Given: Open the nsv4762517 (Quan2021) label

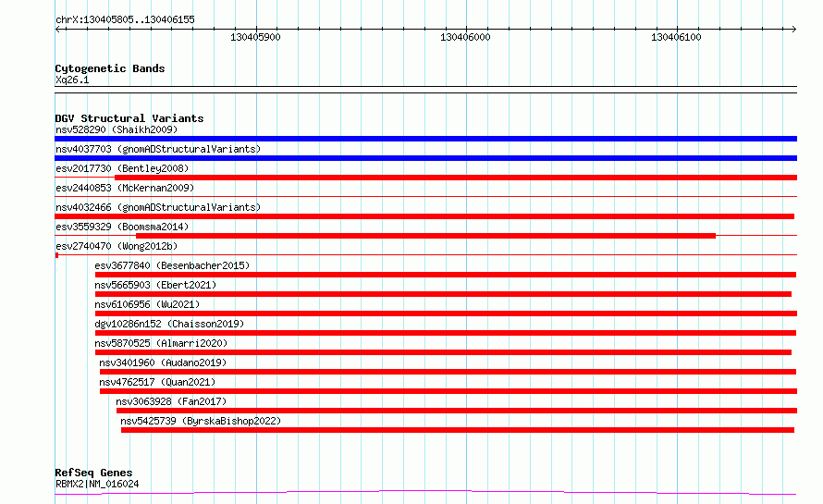Looking at the screenshot, I should pos(157,382).
